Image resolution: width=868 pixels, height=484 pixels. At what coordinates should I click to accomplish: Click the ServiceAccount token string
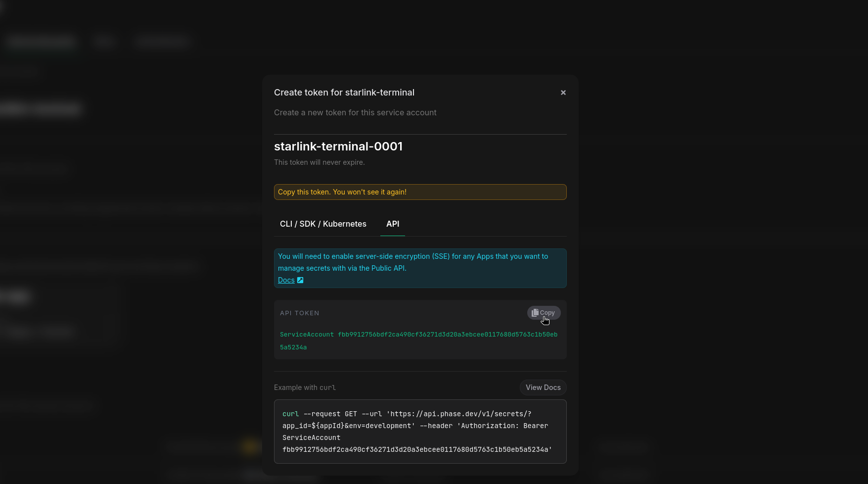[x=418, y=341]
